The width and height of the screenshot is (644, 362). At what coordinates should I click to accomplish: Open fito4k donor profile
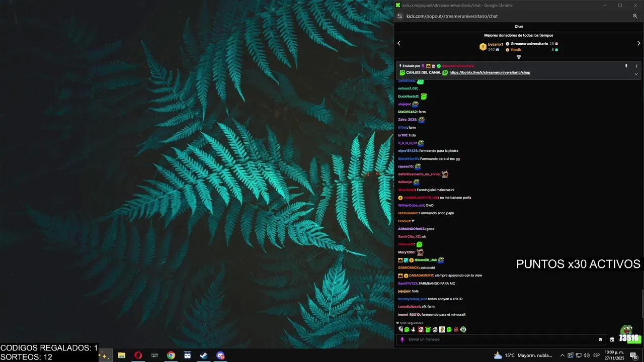tap(516, 50)
